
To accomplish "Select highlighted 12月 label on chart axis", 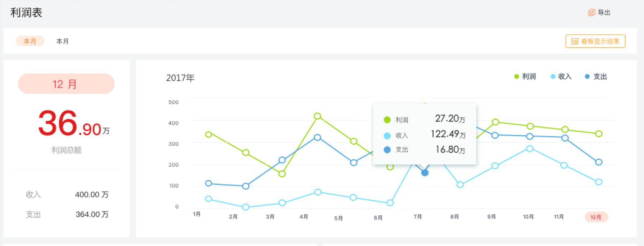I will tap(596, 217).
